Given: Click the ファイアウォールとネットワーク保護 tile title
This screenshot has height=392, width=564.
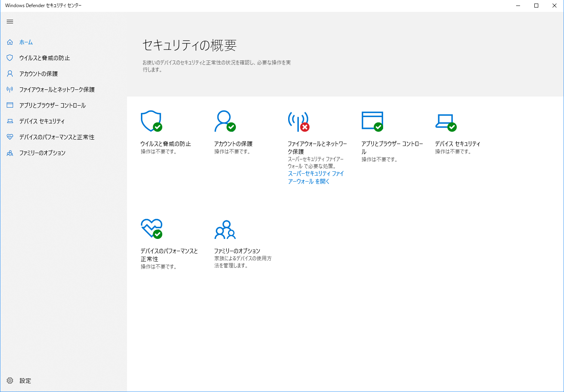Looking at the screenshot, I should [x=317, y=148].
